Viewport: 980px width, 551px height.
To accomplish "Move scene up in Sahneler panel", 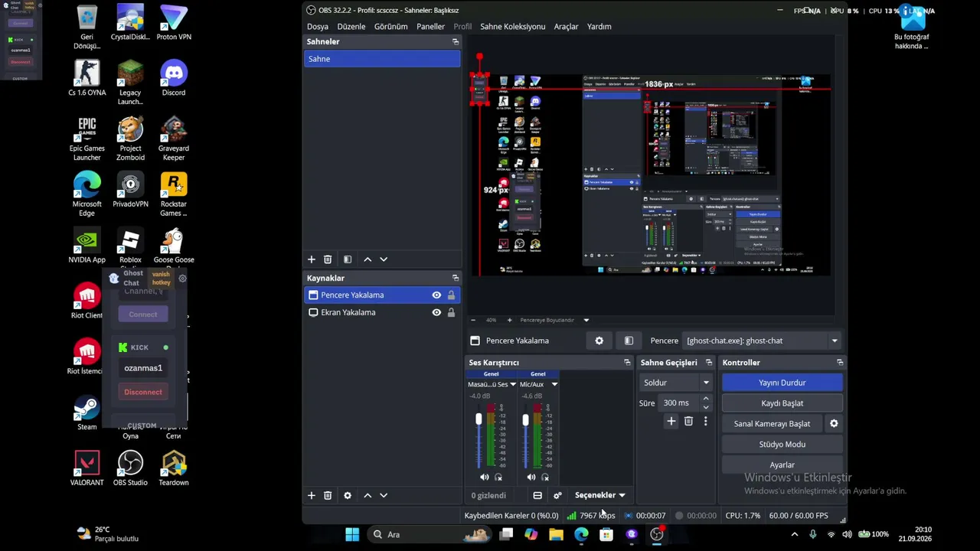I will pos(367,259).
